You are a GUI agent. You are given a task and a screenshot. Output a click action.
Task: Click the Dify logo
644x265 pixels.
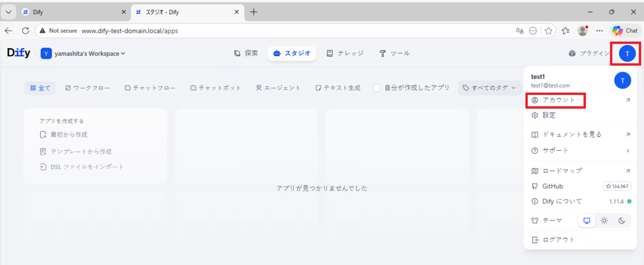(19, 53)
